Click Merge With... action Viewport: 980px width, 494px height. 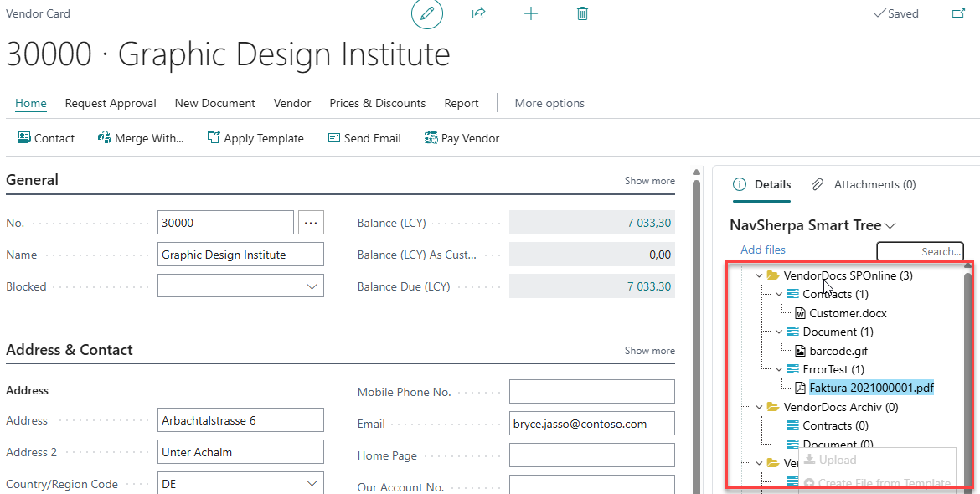point(141,138)
